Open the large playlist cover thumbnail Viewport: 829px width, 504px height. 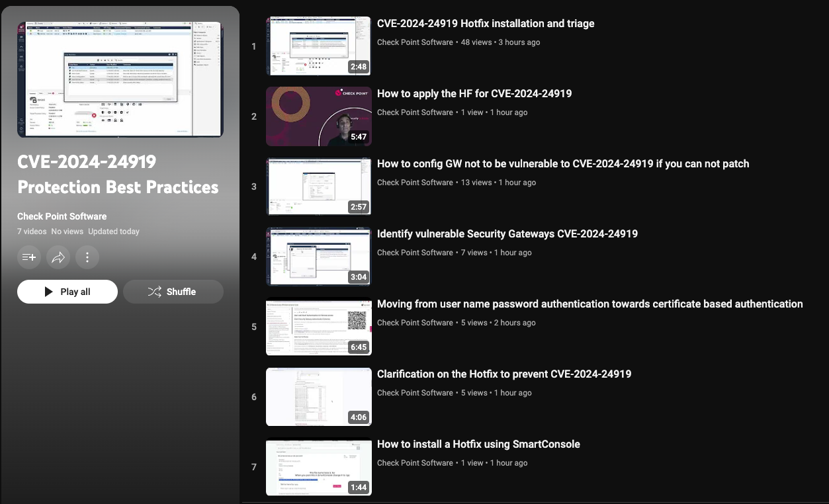coord(120,79)
